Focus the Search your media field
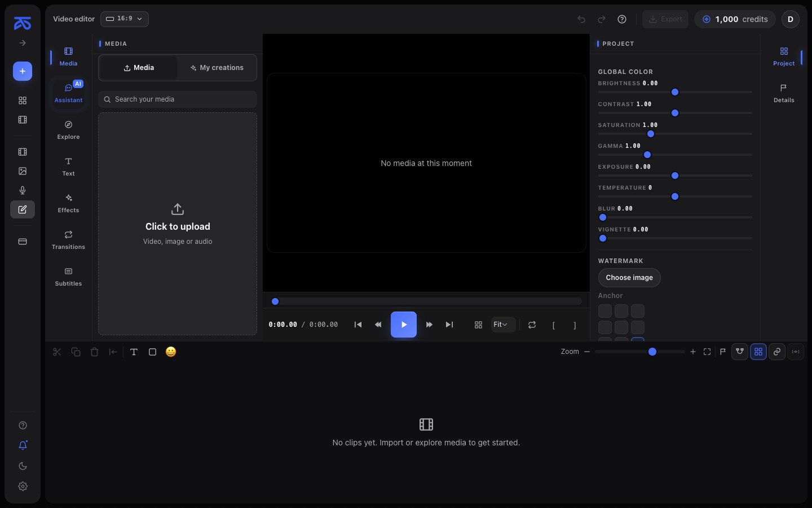The width and height of the screenshot is (812, 508). [178, 99]
